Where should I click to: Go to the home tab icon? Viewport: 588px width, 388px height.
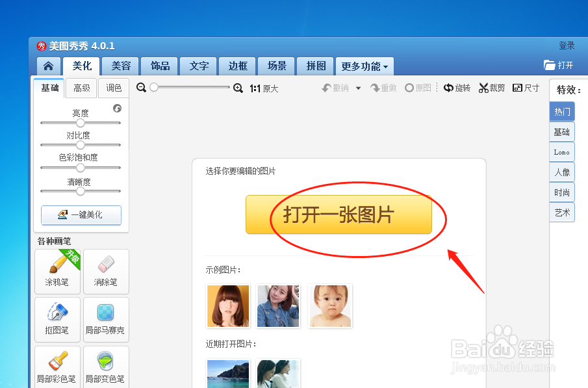tap(48, 66)
